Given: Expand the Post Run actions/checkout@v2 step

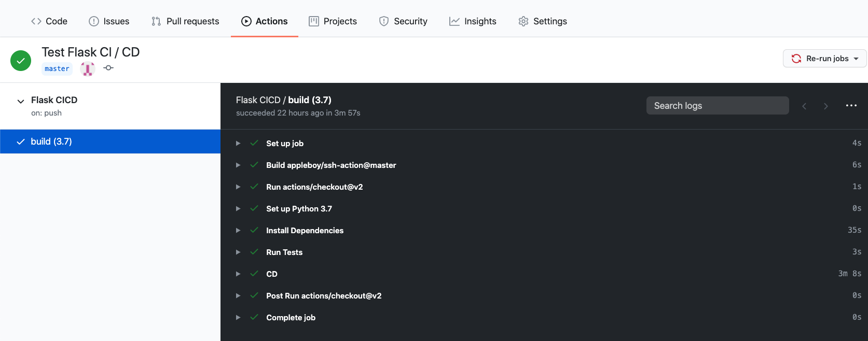Looking at the screenshot, I should click(238, 296).
